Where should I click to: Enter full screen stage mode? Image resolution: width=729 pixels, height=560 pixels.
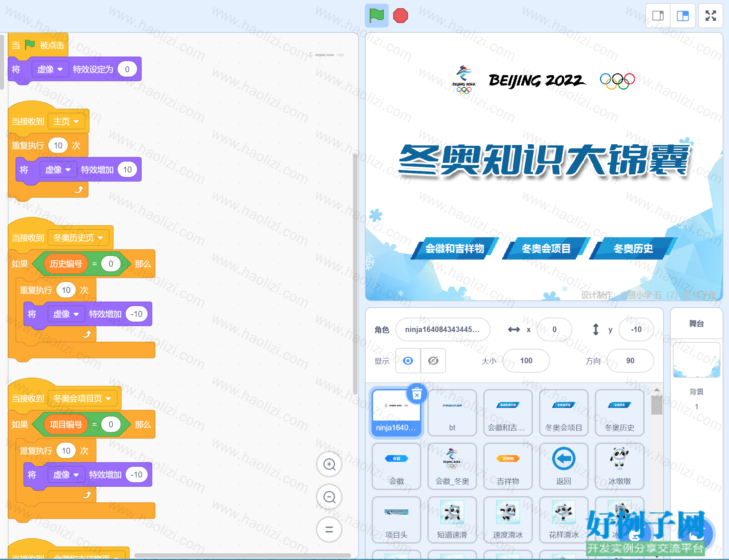(x=710, y=16)
